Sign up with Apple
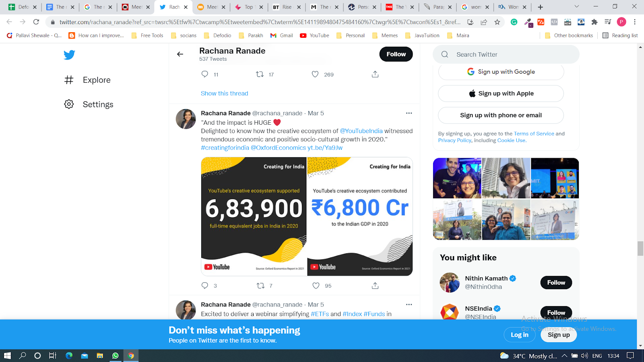 tap(501, 93)
